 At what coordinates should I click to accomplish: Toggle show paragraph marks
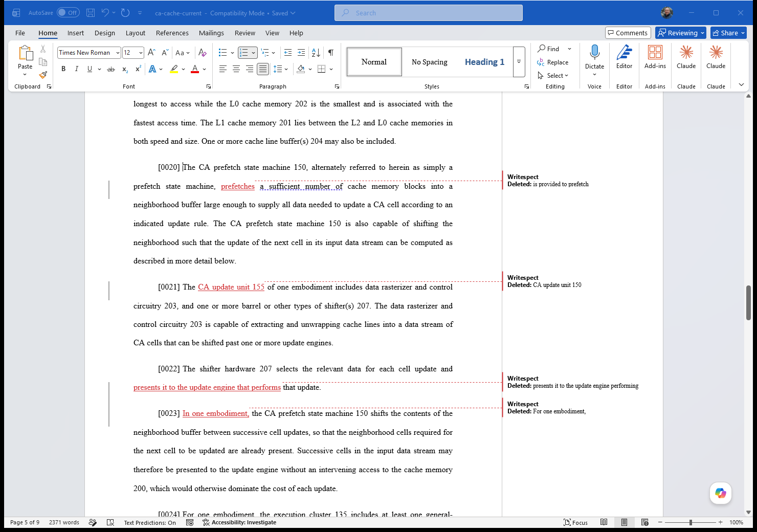pos(331,52)
